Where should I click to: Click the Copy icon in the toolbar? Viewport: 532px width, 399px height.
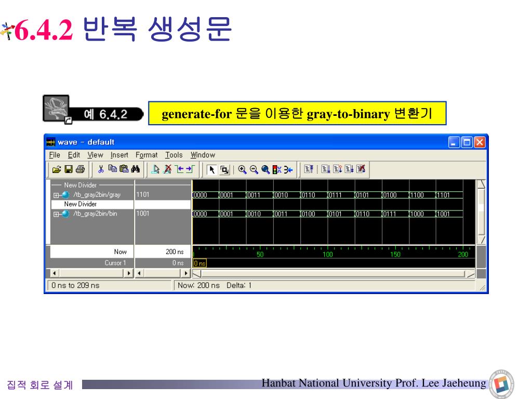pyautogui.click(x=113, y=169)
